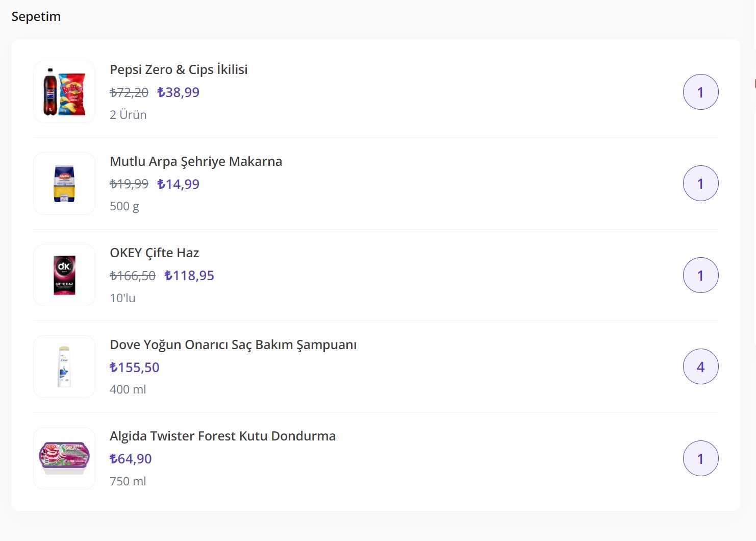Select the OKEY Çifte Haz product title

coord(154,253)
